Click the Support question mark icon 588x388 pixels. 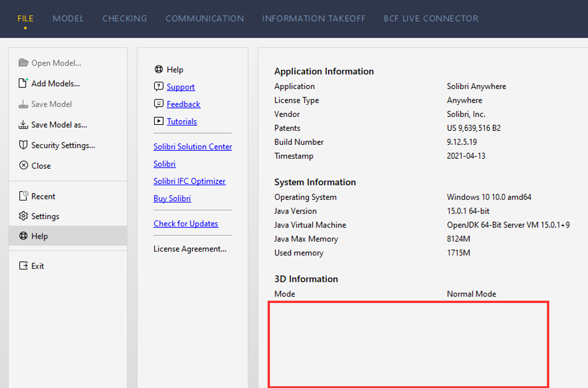click(158, 86)
